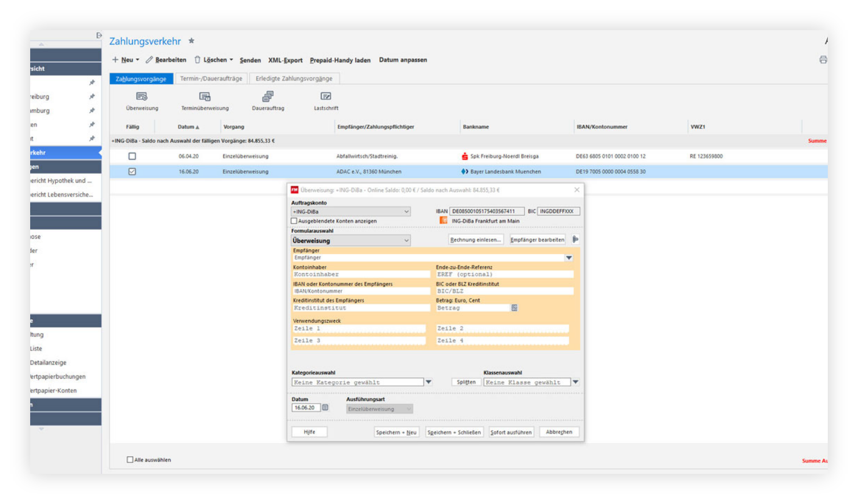858x504 pixels.
Task: Click the pin icon next to reiburg account
Action: (92, 96)
